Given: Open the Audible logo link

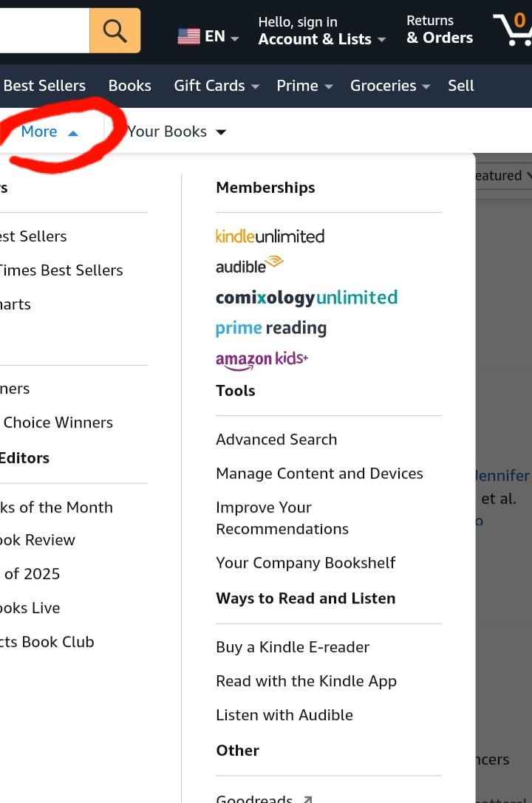Looking at the screenshot, I should (x=249, y=265).
